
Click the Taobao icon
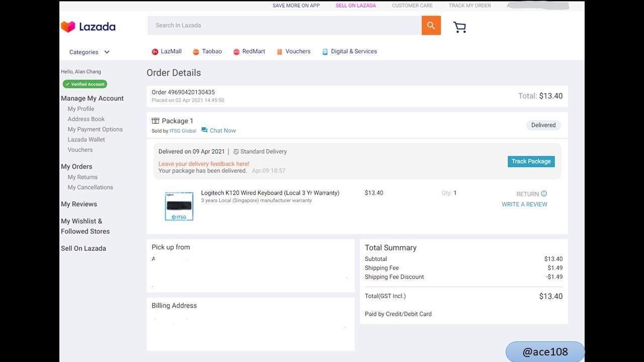tap(196, 52)
